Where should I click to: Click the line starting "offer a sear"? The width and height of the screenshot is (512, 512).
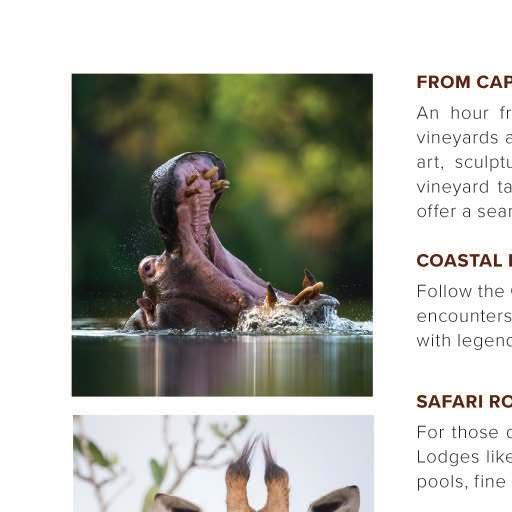(x=464, y=212)
